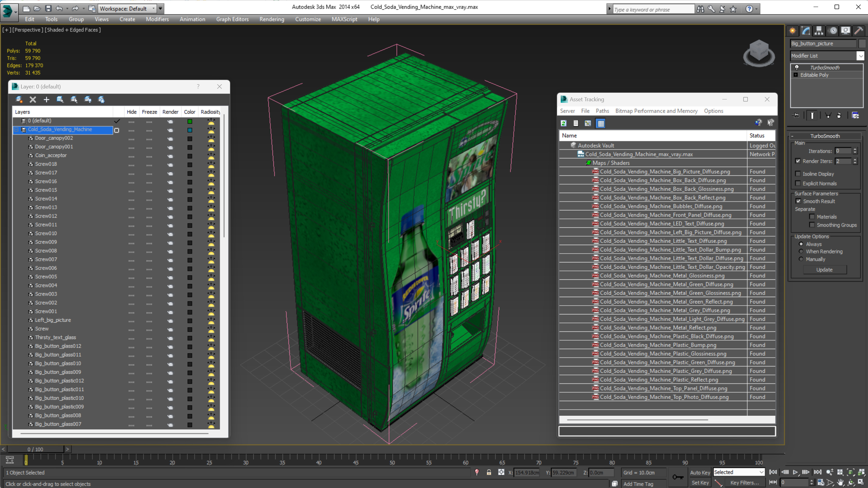Select the When Rendering update option
868x488 pixels.
pyautogui.click(x=801, y=251)
